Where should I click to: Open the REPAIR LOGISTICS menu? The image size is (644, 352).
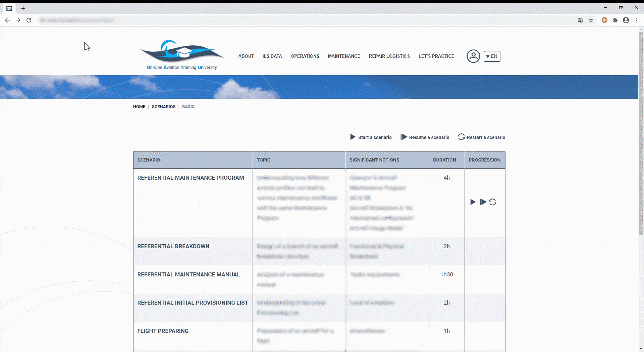389,56
